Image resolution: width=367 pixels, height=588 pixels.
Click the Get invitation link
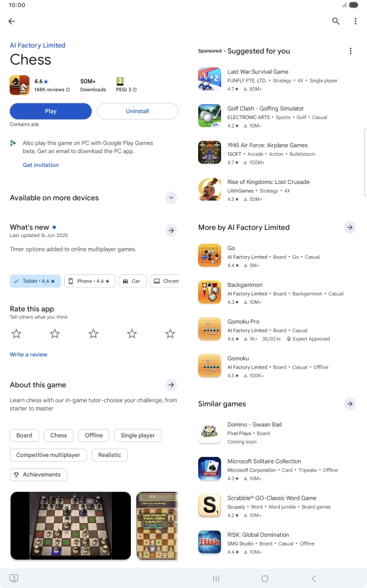pos(41,165)
